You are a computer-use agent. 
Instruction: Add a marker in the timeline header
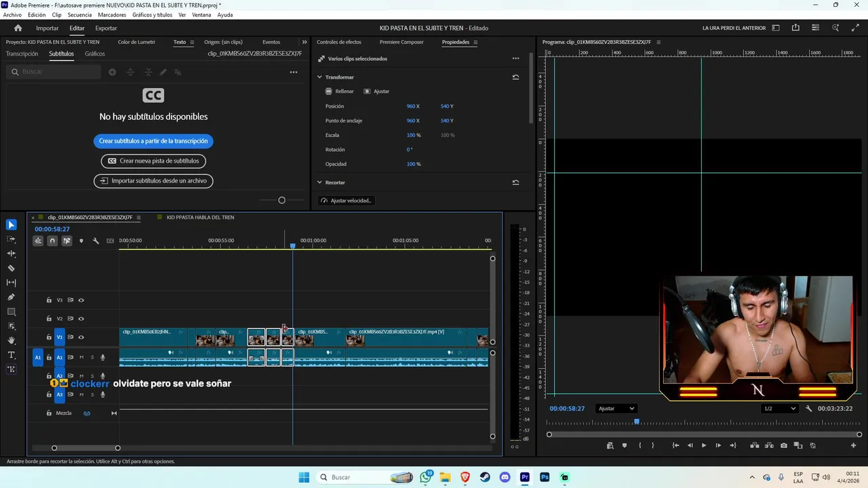click(x=81, y=241)
